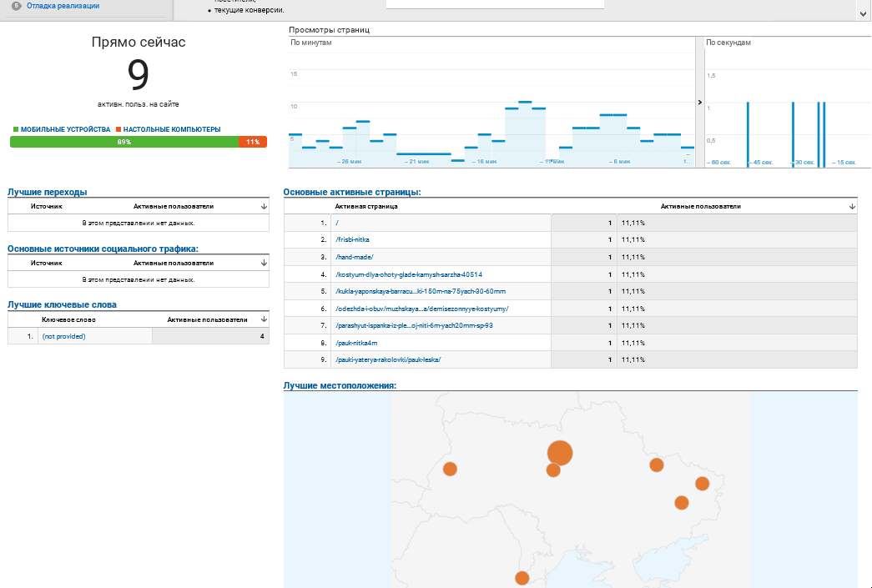Click sort arrow in Лучшие ключевые слова table
This screenshot has width=872, height=588.
264,319
